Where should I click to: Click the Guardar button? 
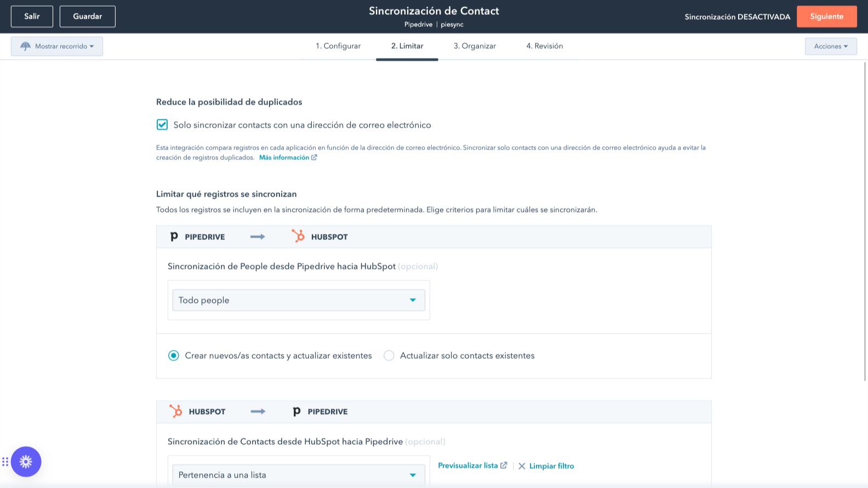pyautogui.click(x=88, y=16)
